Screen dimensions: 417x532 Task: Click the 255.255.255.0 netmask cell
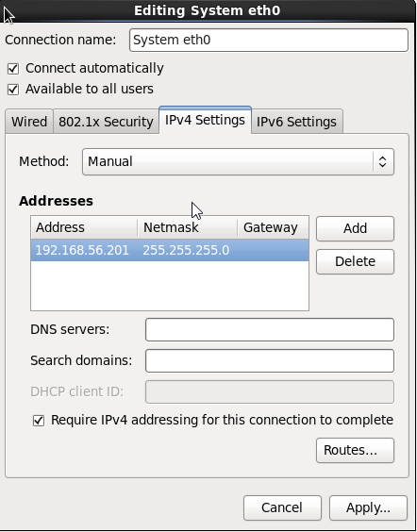(x=186, y=250)
